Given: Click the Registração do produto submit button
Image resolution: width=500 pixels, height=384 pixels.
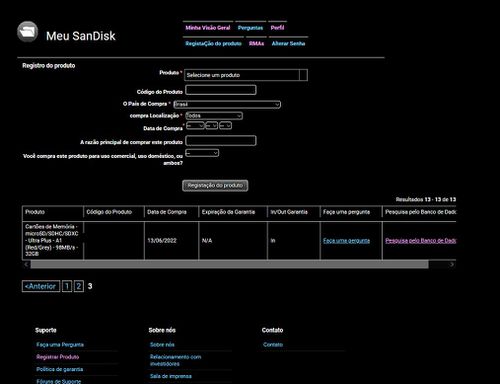Looking at the screenshot, I should click(x=215, y=185).
